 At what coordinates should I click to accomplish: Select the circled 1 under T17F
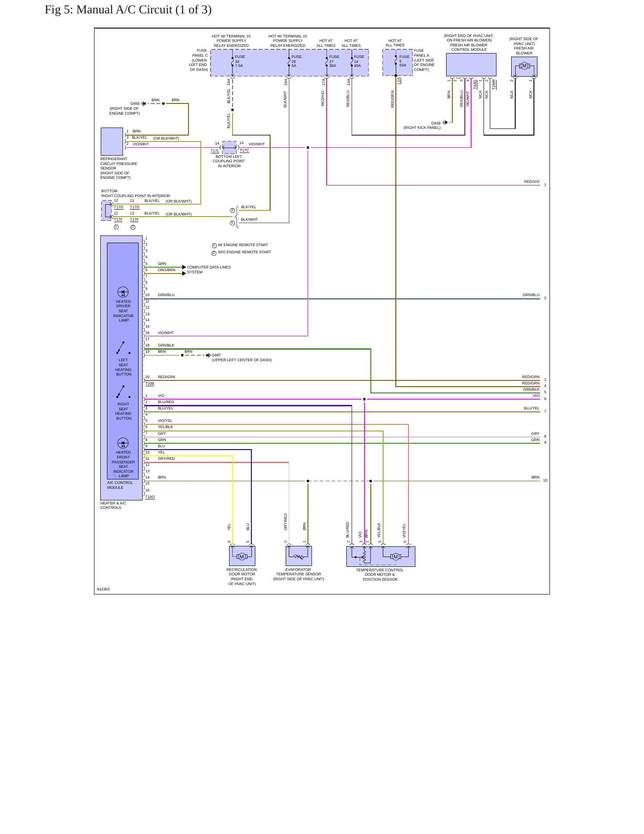pos(116,227)
